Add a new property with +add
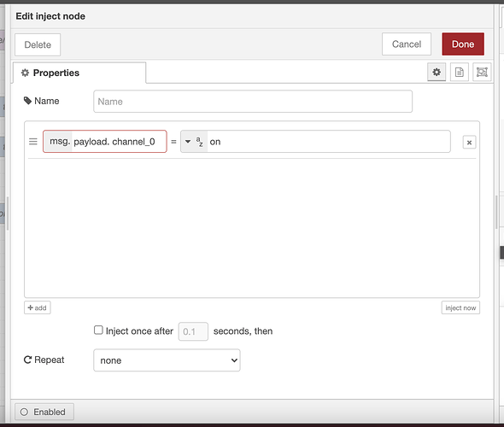Viewport: 504px width, 427px height. (x=38, y=307)
